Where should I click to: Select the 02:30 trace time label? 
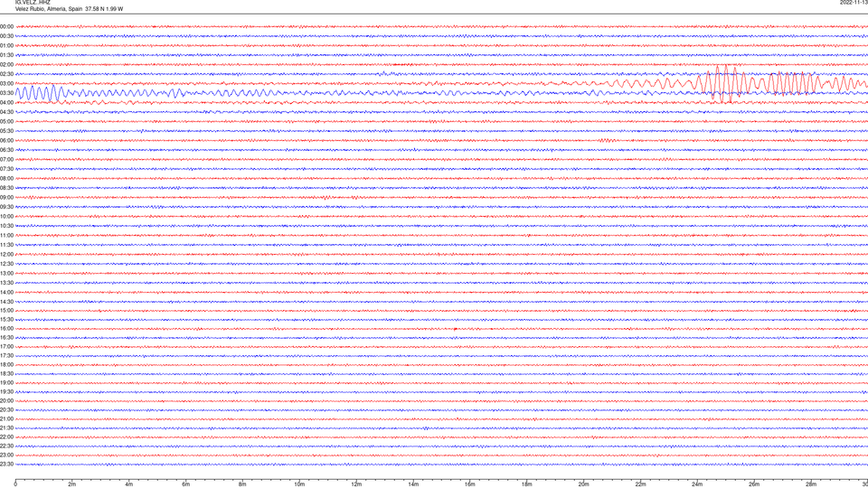6,74
